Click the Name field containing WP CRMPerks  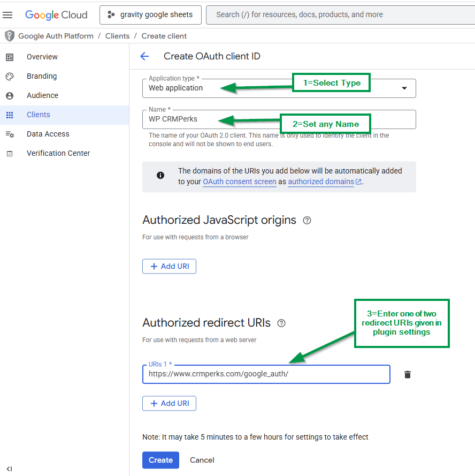pyautogui.click(x=279, y=119)
